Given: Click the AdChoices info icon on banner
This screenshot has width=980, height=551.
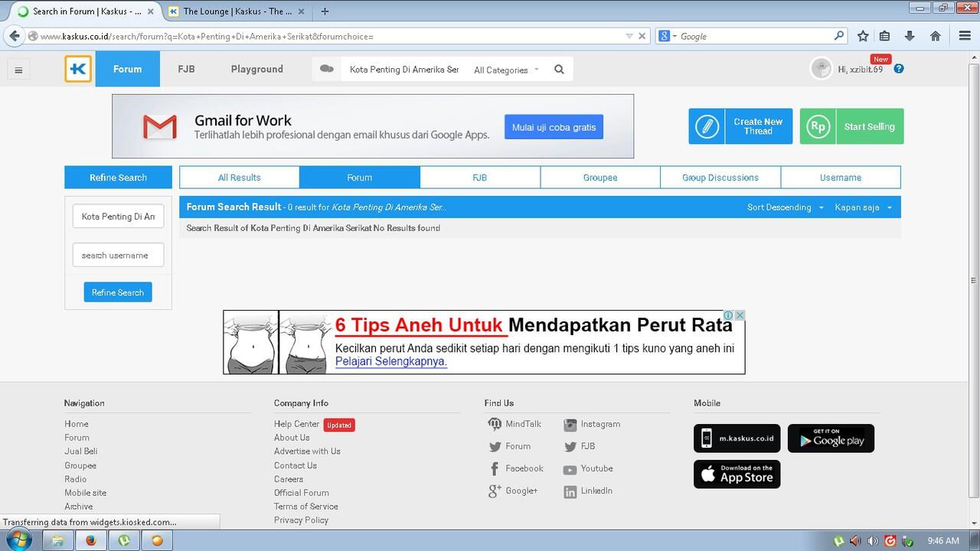Looking at the screenshot, I should click(x=730, y=315).
